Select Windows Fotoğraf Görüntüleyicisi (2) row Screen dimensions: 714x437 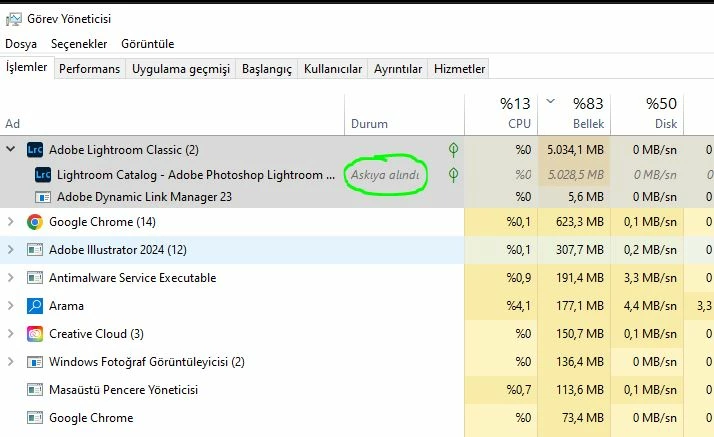click(x=357, y=362)
